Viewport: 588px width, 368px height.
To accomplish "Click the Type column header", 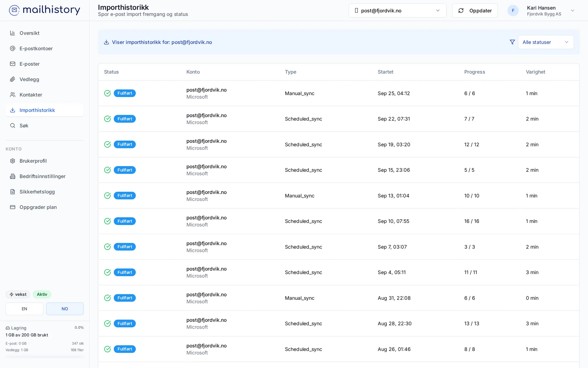I will click(290, 72).
